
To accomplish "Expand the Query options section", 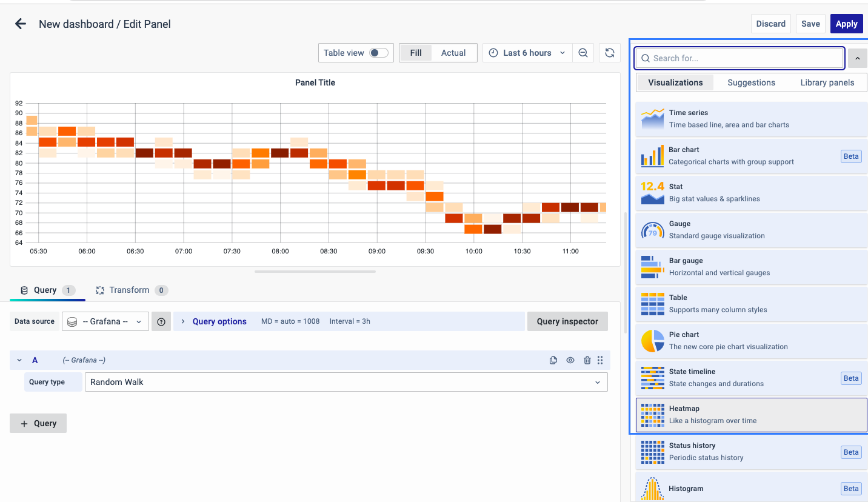I will click(x=219, y=321).
